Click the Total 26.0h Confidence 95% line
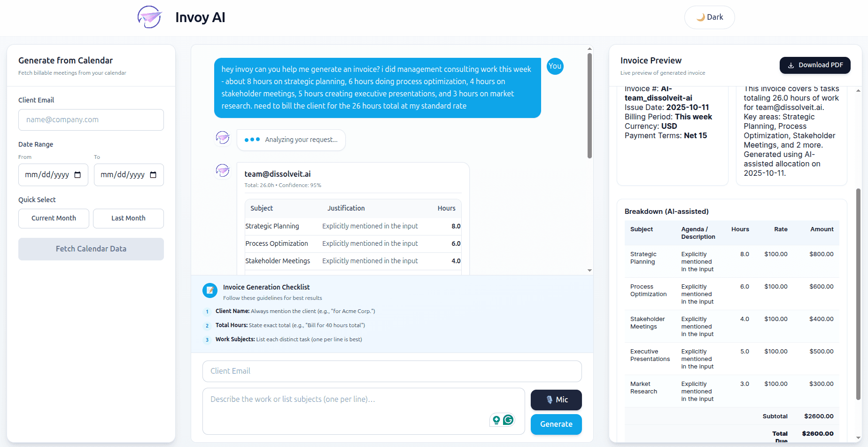The height and width of the screenshot is (447, 868). click(283, 186)
